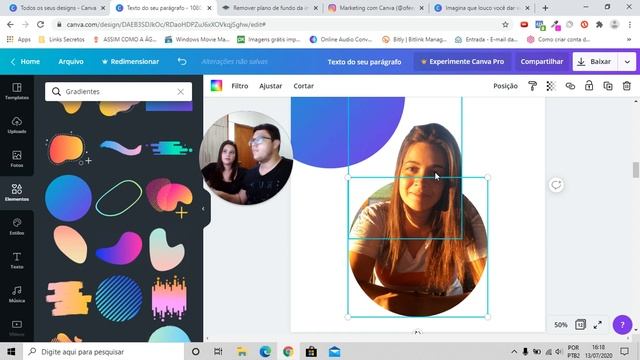Open the Vídeos sidebar panel
Image resolution: width=640 pixels, height=360 pixels.
tap(17, 328)
